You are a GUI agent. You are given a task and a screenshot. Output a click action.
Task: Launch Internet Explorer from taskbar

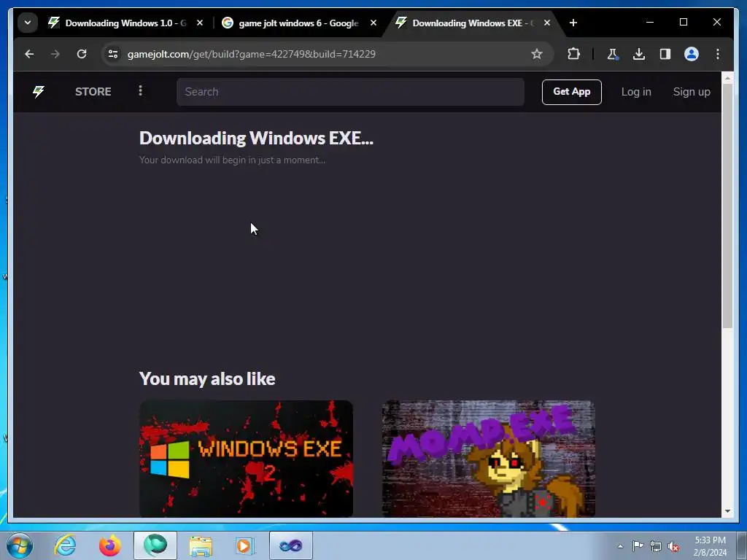click(x=65, y=545)
